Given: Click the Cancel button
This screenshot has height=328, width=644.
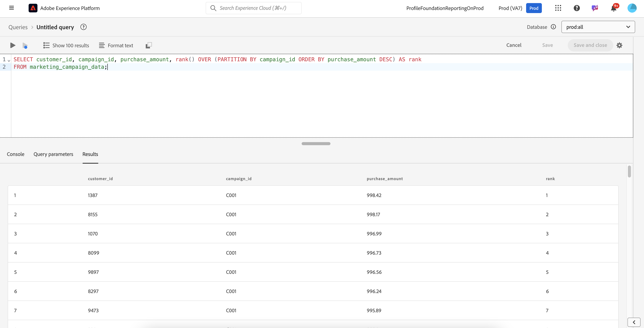Looking at the screenshot, I should tap(514, 45).
